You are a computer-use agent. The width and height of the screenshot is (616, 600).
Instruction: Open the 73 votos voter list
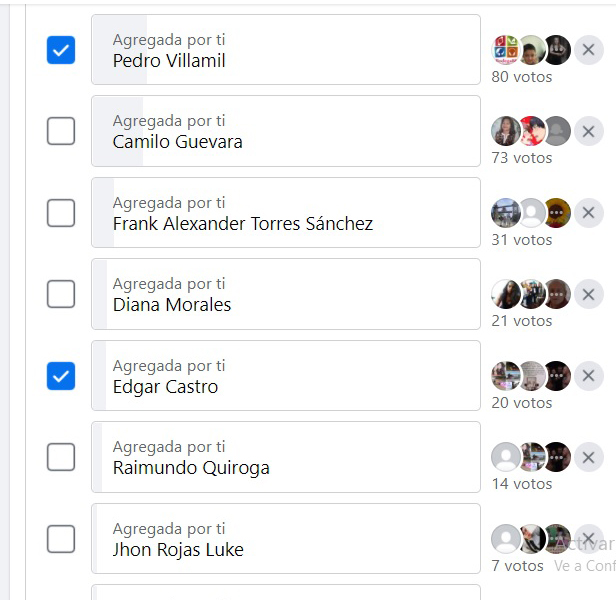pos(521,158)
